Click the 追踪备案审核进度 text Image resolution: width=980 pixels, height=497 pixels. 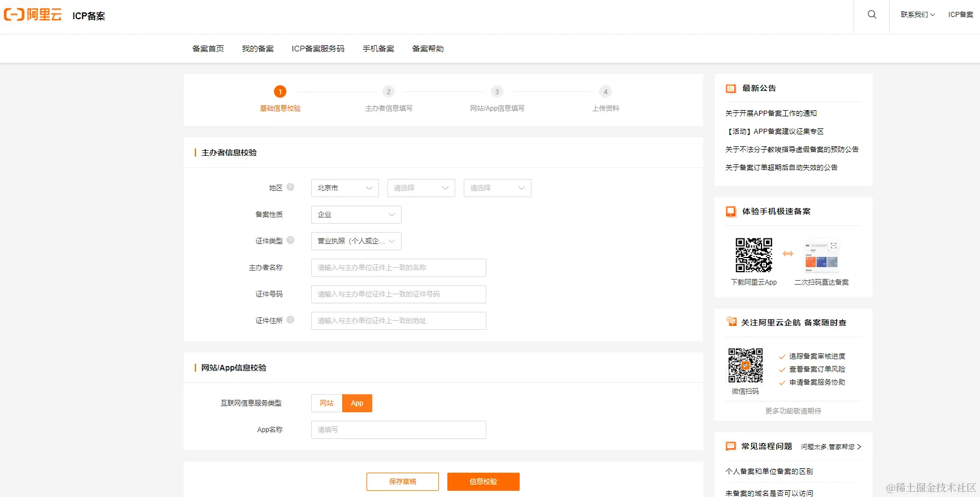pos(817,356)
